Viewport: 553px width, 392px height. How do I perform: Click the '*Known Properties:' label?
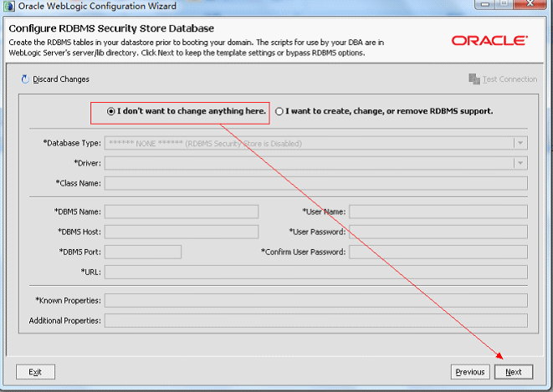pyautogui.click(x=68, y=300)
